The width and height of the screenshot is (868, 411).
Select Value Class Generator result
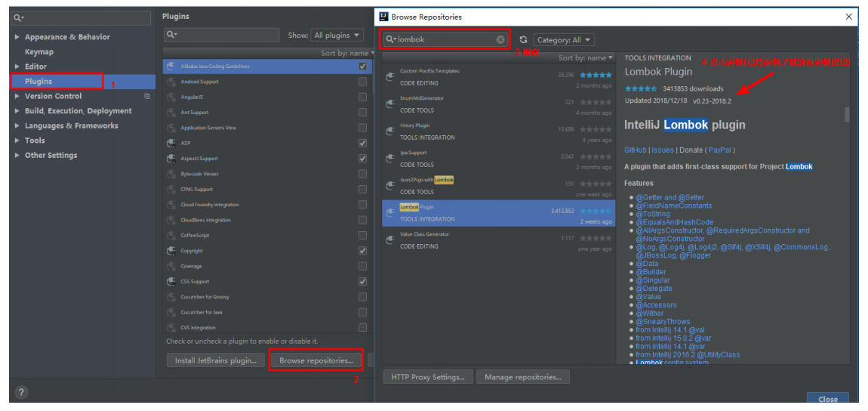pyautogui.click(x=499, y=239)
